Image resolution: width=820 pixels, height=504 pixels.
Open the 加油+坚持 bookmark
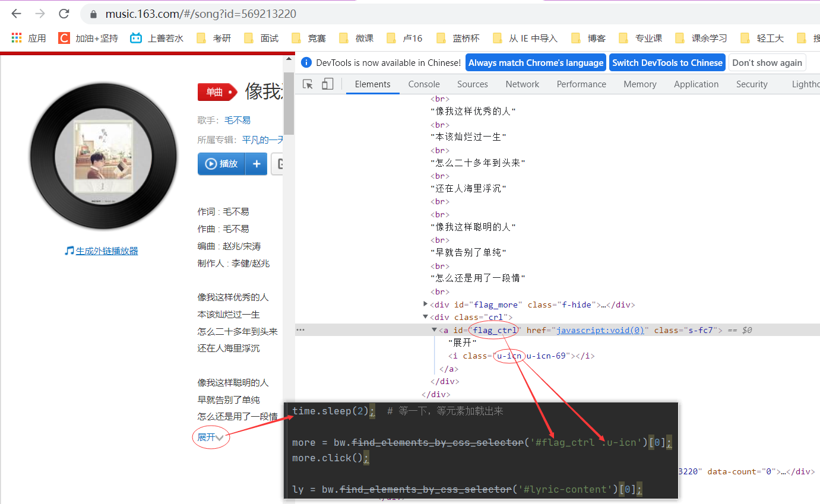88,38
